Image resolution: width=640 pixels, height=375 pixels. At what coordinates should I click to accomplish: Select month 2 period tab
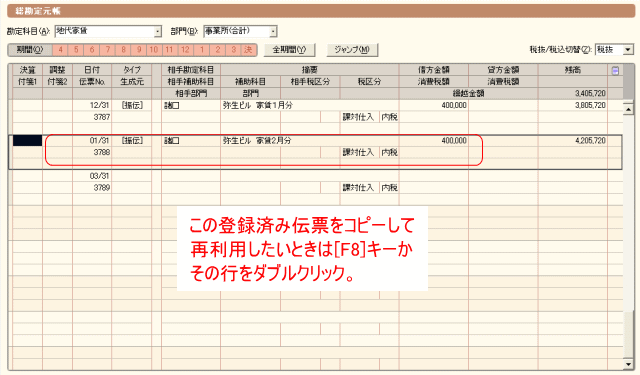(x=218, y=50)
